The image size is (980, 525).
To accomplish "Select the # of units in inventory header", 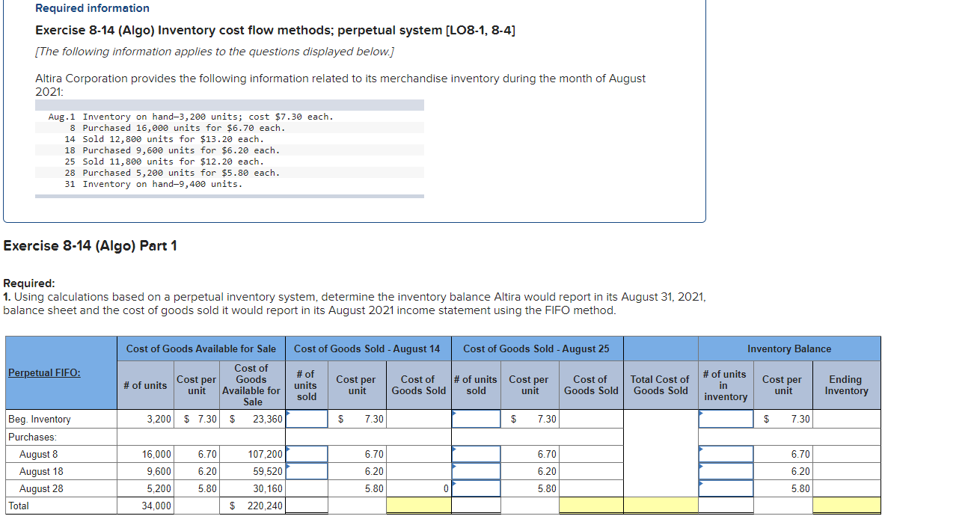I will (725, 385).
